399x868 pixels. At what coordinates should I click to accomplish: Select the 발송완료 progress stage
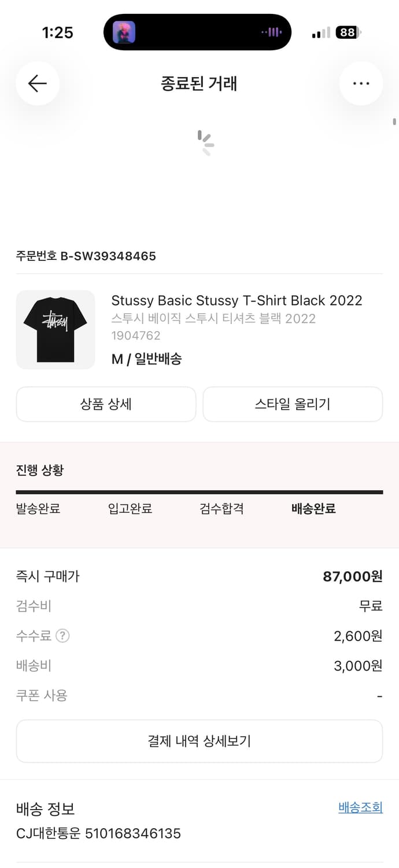pos(38,509)
